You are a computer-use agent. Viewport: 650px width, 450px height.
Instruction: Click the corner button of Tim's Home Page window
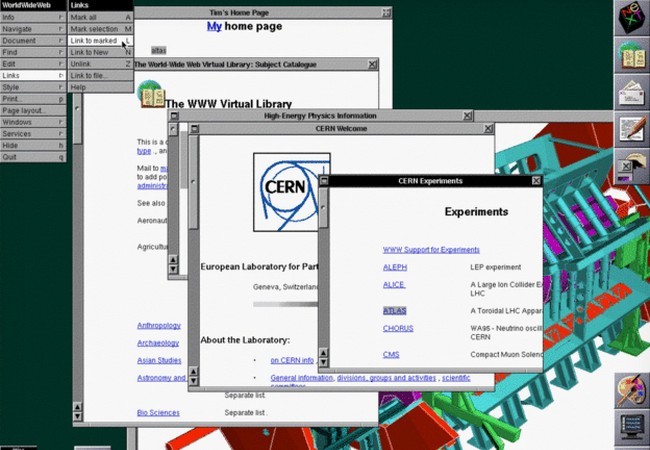click(x=386, y=12)
